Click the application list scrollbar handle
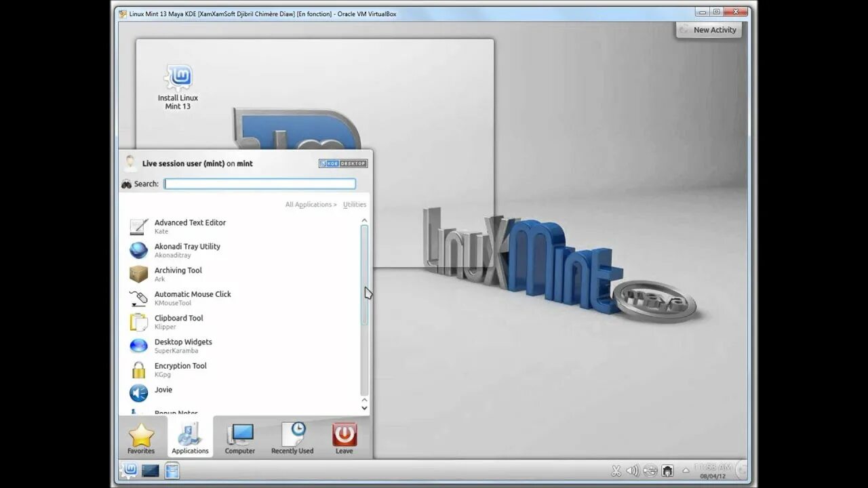The width and height of the screenshot is (868, 488). click(x=364, y=274)
